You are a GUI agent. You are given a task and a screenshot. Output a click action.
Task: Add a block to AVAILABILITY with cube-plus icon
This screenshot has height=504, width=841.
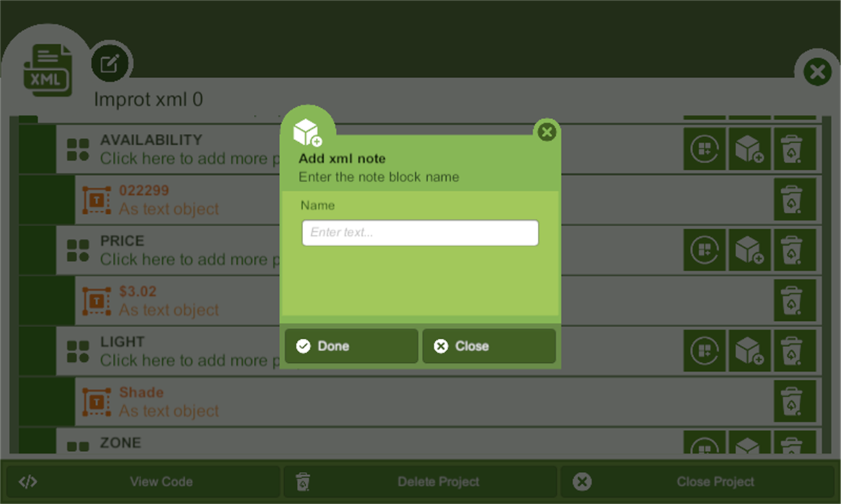click(750, 149)
